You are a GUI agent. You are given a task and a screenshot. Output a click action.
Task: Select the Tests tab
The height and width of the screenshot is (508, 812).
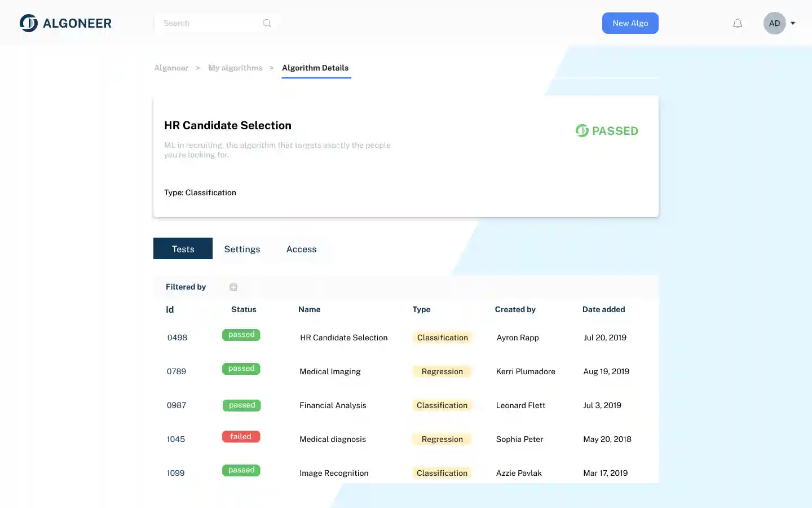click(x=183, y=249)
